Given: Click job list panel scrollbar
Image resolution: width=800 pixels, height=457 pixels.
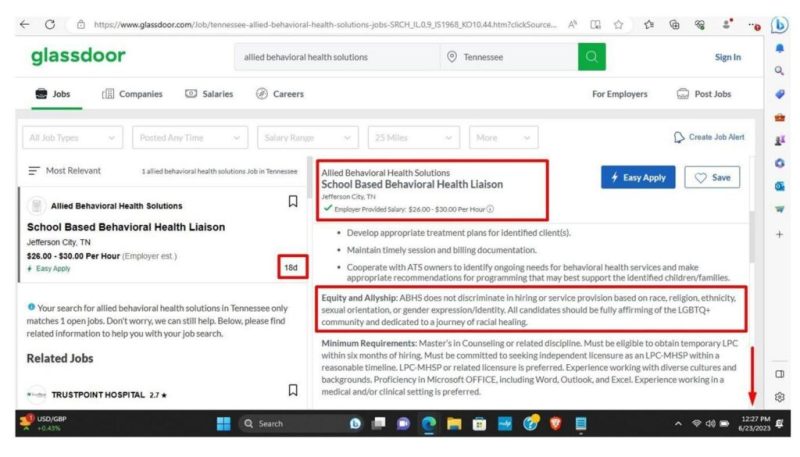Looking at the screenshot, I should click(x=309, y=179).
